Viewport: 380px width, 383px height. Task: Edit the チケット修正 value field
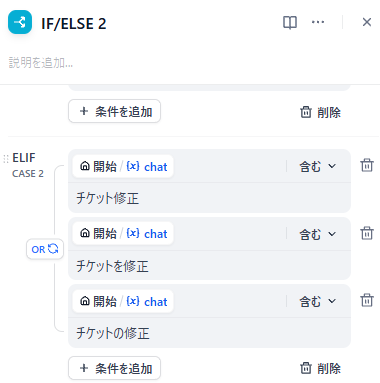click(209, 198)
